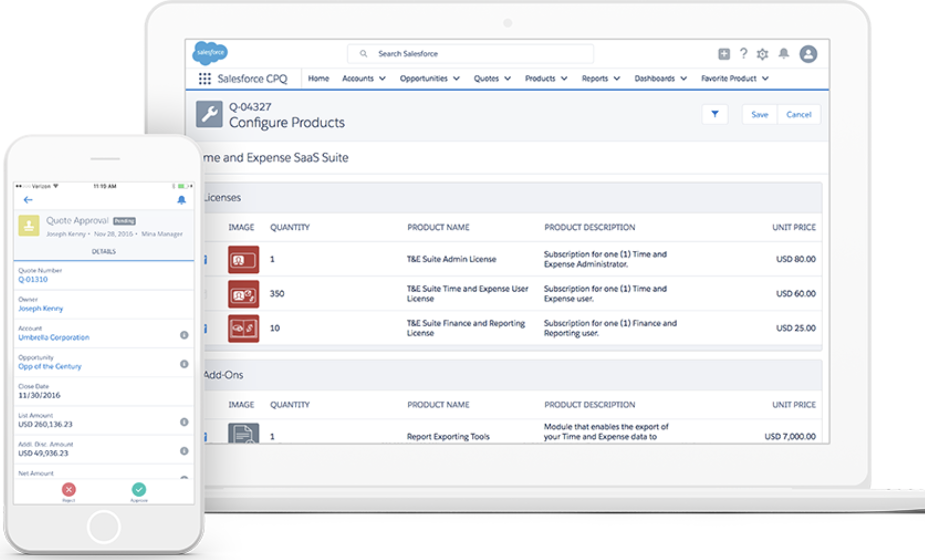This screenshot has height=560, width=925.
Task: Click the search magnifier icon in Salesforce
Action: click(364, 54)
